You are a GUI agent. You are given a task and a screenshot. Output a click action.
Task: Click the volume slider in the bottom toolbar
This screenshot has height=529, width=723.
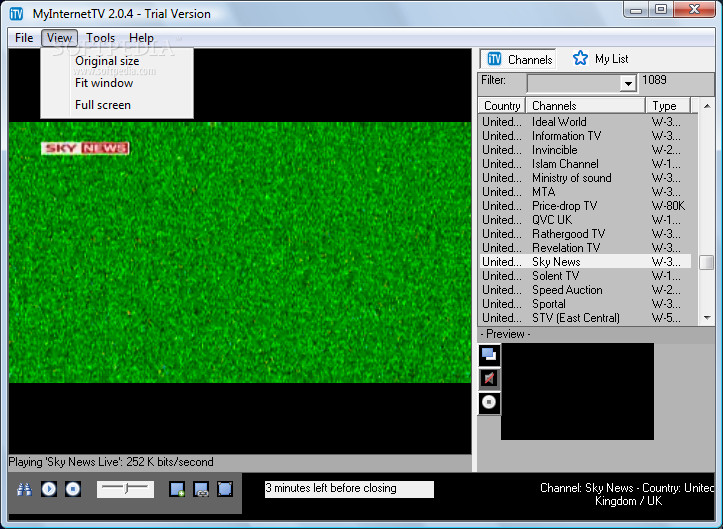[125, 489]
